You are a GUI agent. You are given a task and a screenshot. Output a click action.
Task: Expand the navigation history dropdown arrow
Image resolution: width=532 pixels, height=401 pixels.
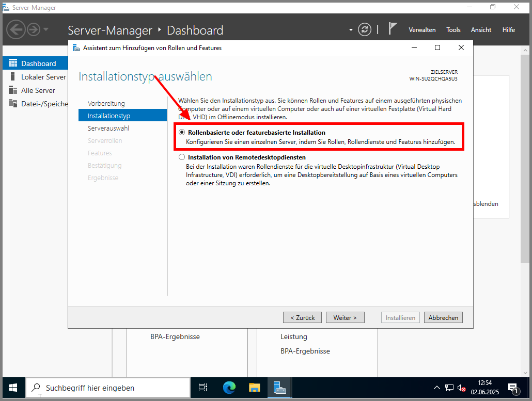click(x=46, y=29)
